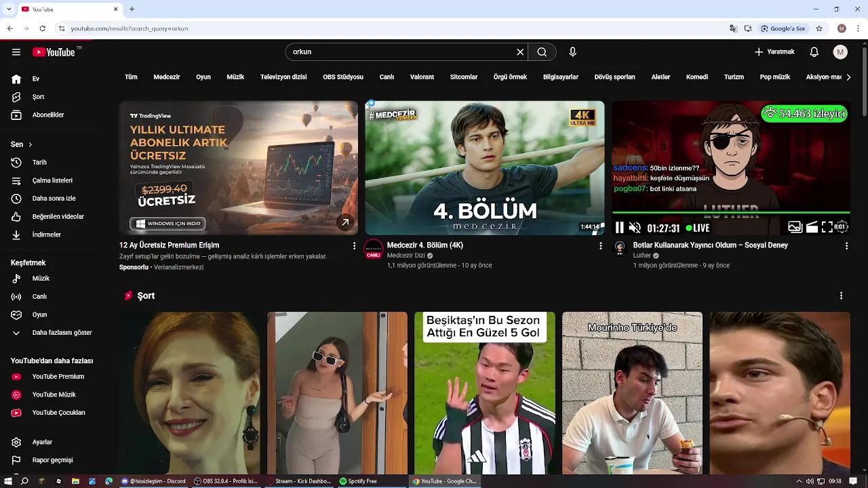Open options for Medcezir 4. Bölüm
The width and height of the screenshot is (868, 488).
tap(600, 246)
